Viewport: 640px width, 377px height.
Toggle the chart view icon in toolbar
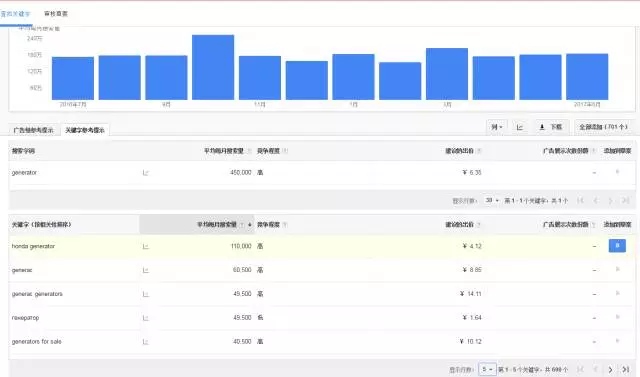click(x=520, y=127)
